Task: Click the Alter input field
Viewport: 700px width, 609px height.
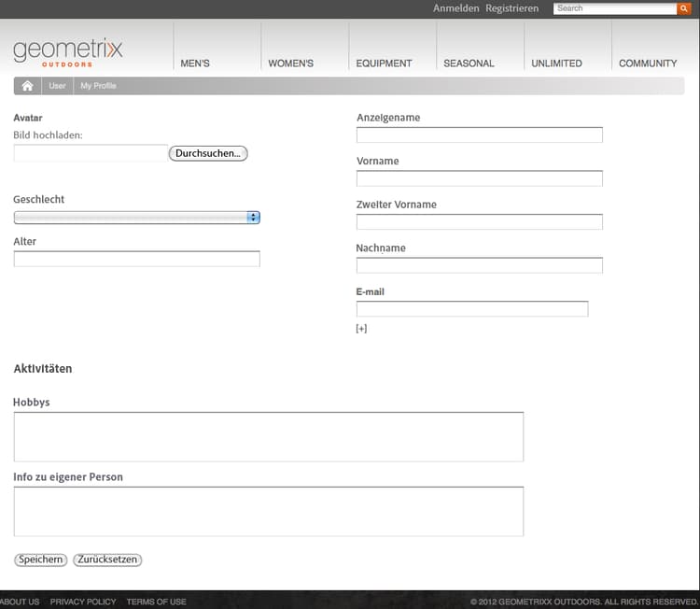Action: 136,259
